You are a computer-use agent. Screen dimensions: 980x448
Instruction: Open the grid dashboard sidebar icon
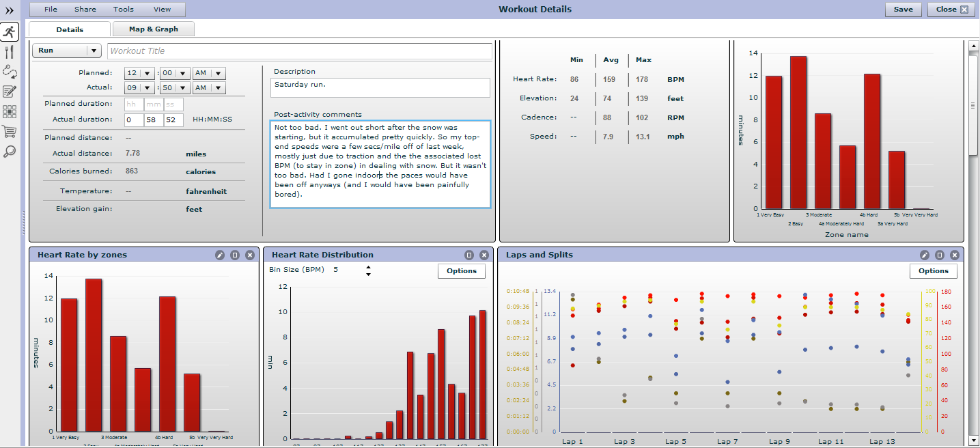pos(10,112)
